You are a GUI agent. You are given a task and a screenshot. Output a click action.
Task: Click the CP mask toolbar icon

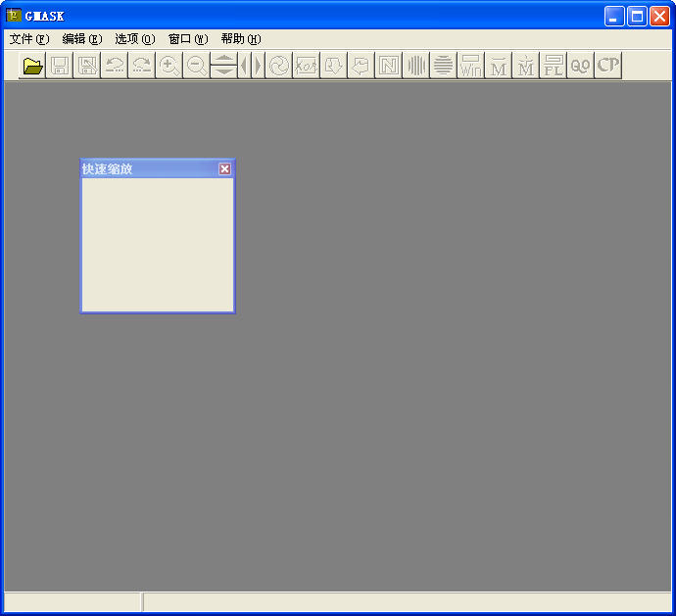(x=608, y=66)
